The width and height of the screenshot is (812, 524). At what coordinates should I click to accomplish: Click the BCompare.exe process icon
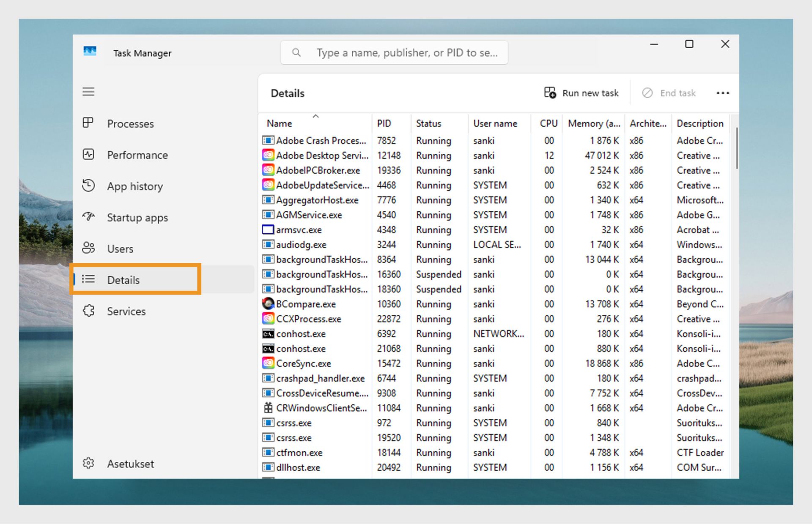click(x=268, y=304)
